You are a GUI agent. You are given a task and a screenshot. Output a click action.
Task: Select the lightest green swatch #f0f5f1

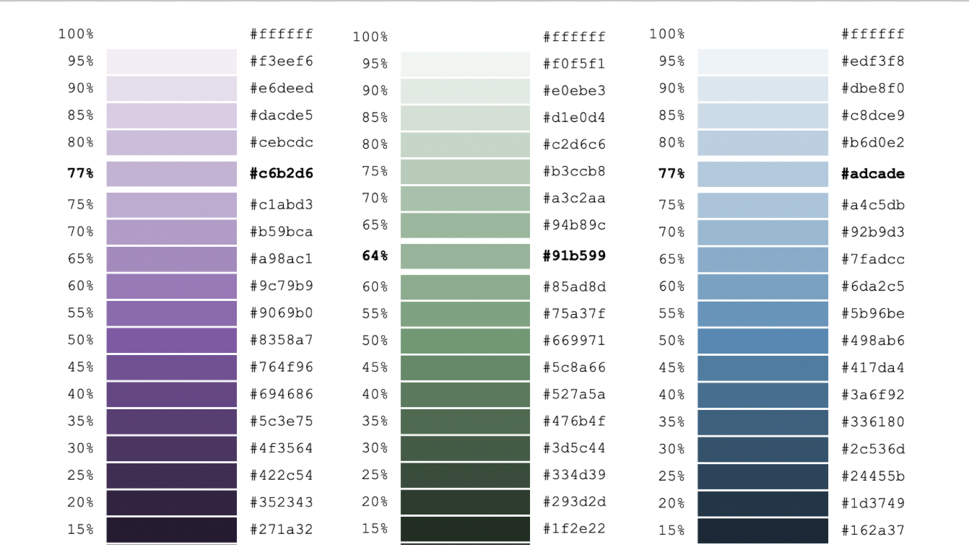point(465,64)
